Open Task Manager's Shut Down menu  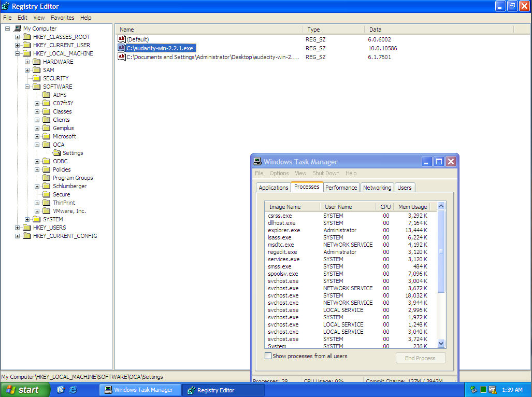(x=326, y=173)
